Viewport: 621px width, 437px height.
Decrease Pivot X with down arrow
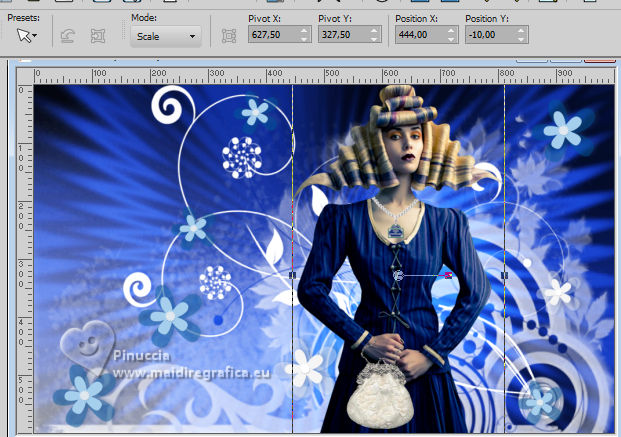tap(305, 39)
